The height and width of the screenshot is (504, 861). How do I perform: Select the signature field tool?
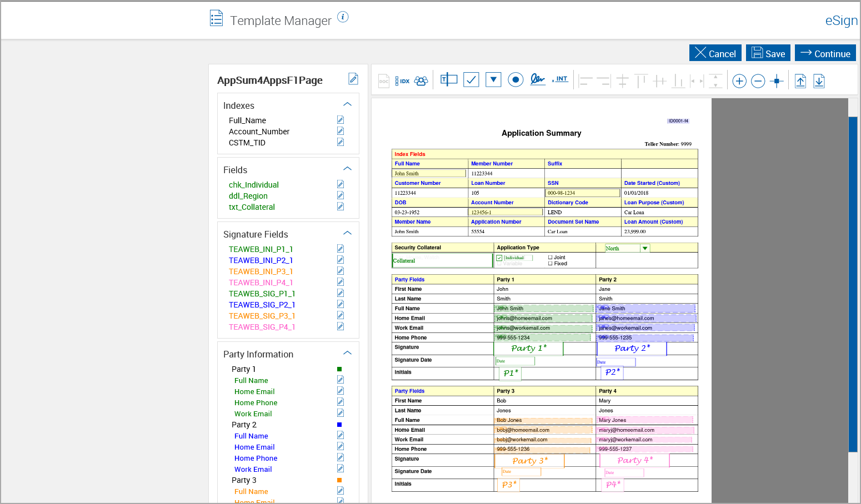point(537,79)
